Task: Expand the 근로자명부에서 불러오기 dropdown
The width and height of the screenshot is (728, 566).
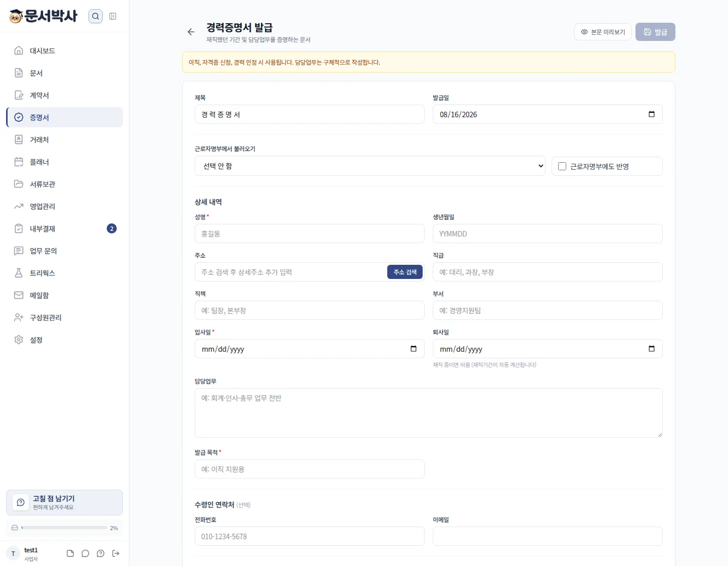Action: (x=370, y=166)
